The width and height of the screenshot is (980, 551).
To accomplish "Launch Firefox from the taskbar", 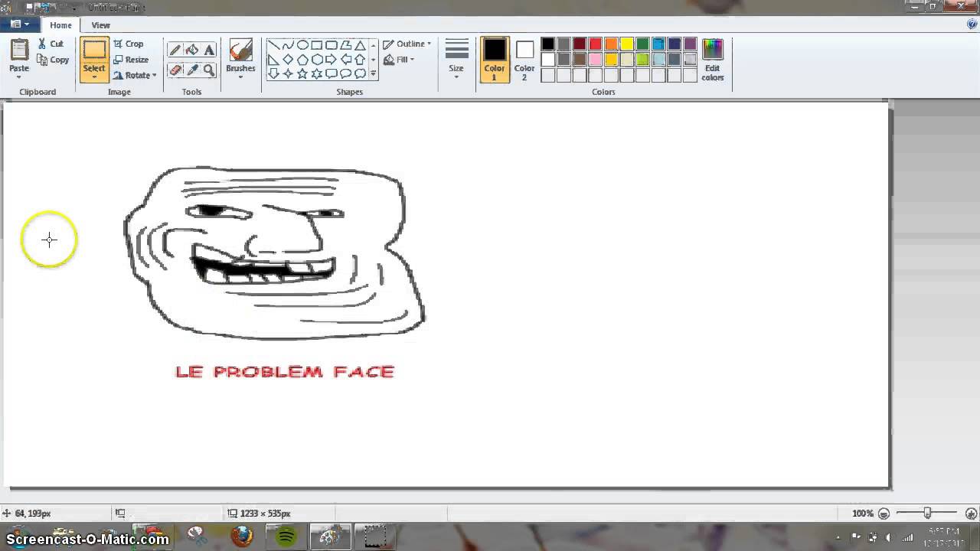I will [242, 536].
